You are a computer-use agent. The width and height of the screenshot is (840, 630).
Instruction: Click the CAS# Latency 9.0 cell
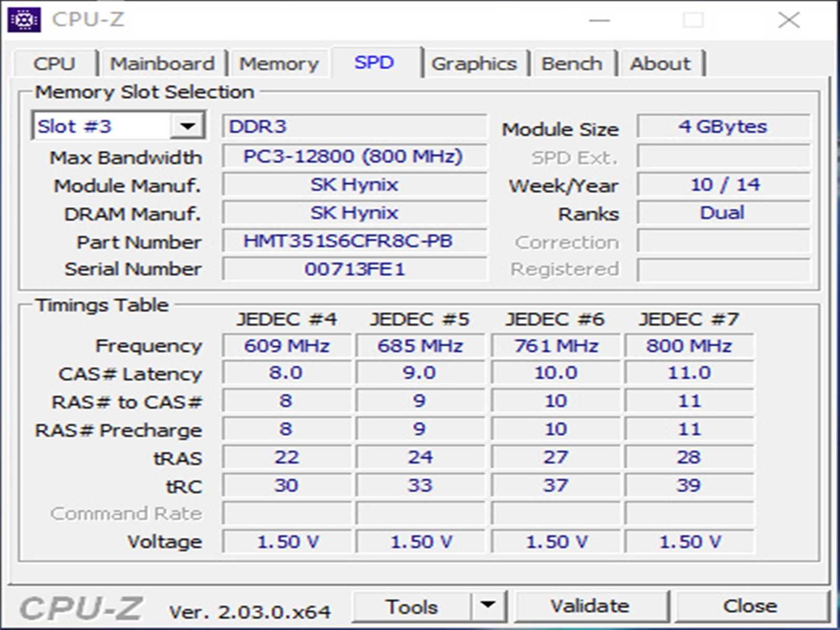point(421,373)
